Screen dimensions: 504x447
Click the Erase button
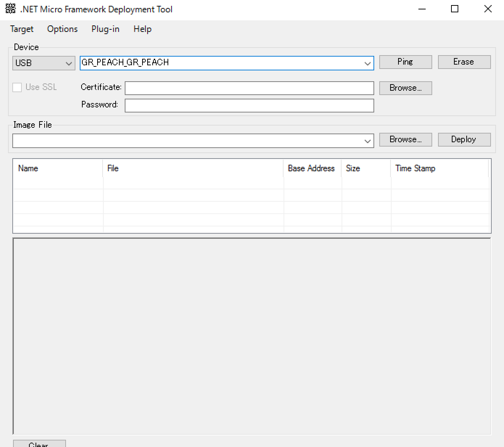pyautogui.click(x=464, y=62)
